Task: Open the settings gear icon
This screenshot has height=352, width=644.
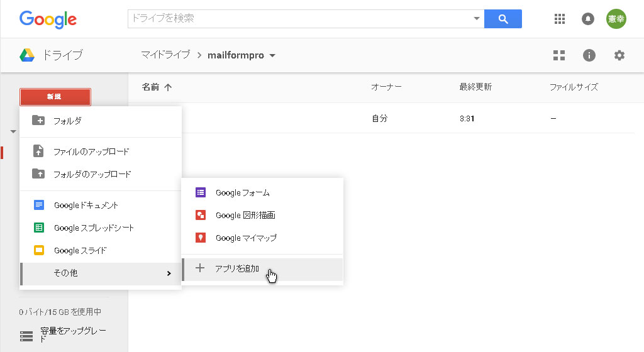Action: click(619, 55)
